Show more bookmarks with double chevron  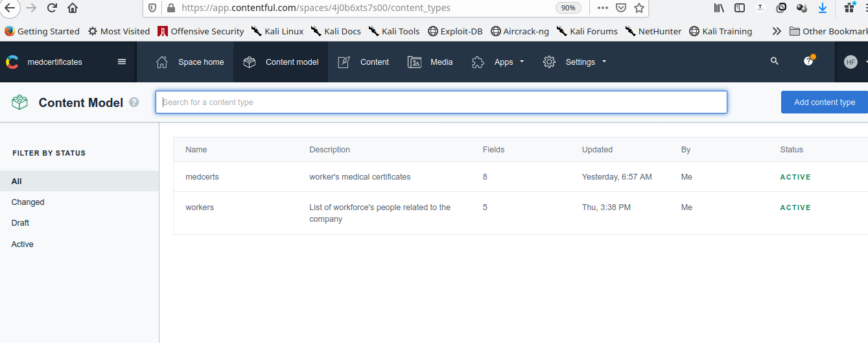click(x=777, y=31)
